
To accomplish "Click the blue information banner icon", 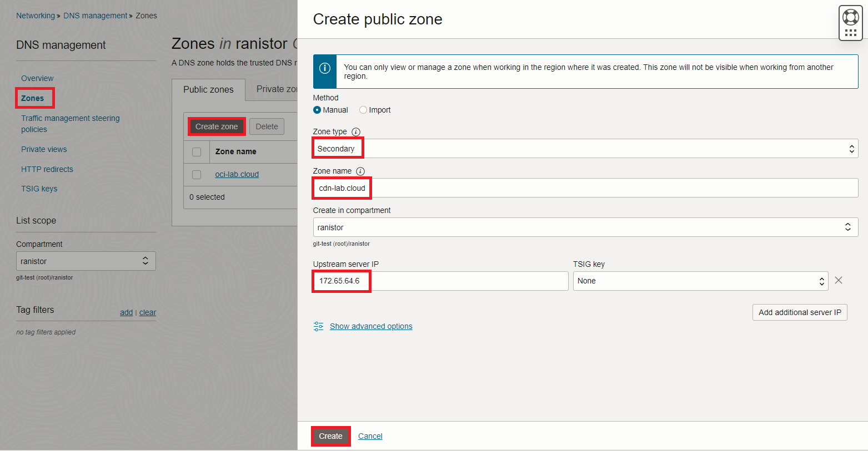I will click(x=325, y=68).
